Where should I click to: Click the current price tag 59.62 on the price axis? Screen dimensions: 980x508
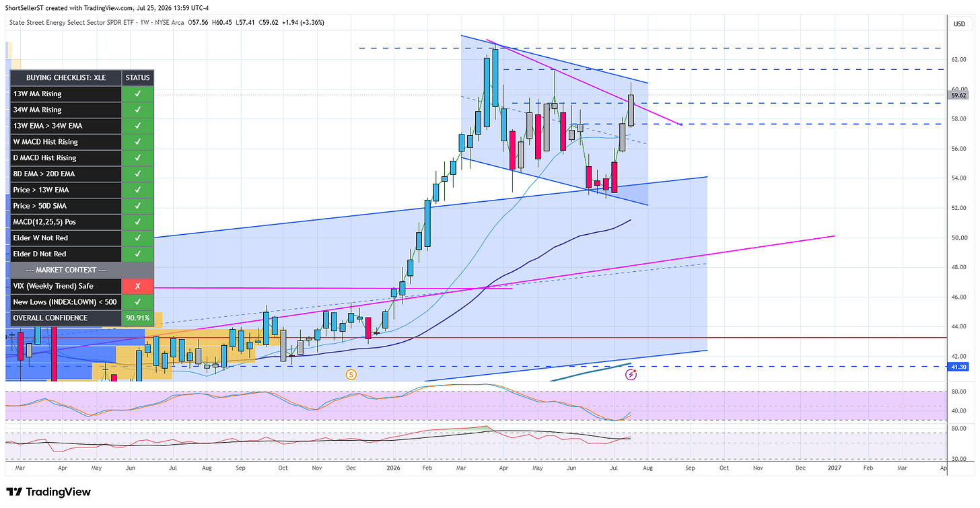(x=958, y=96)
